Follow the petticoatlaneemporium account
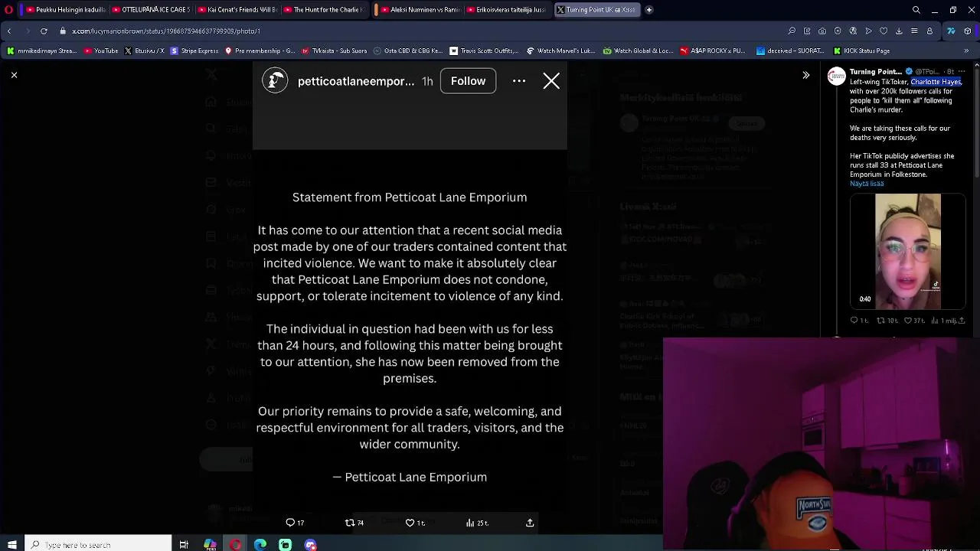The height and width of the screenshot is (551, 980). pyautogui.click(x=468, y=81)
